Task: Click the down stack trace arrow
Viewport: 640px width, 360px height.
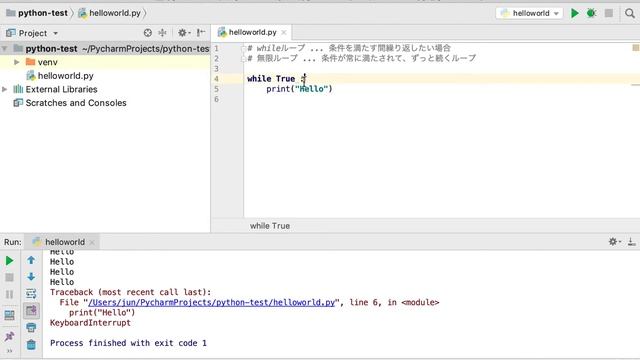Action: (x=31, y=277)
